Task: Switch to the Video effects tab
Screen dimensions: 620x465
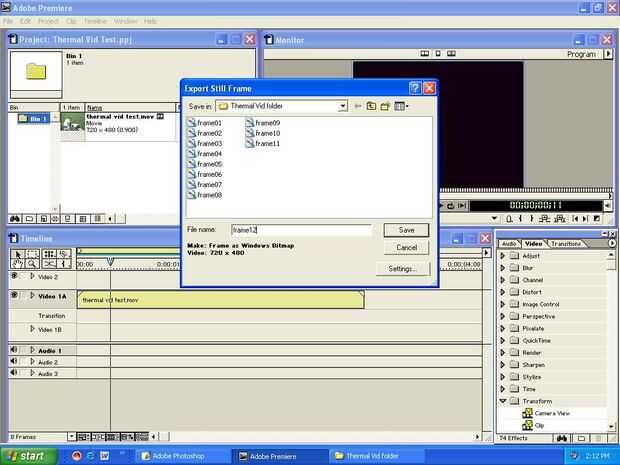Action: pos(533,244)
